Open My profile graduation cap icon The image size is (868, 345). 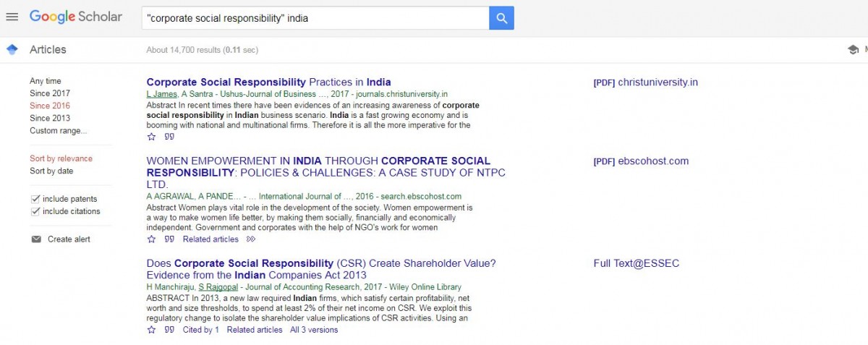tap(853, 50)
